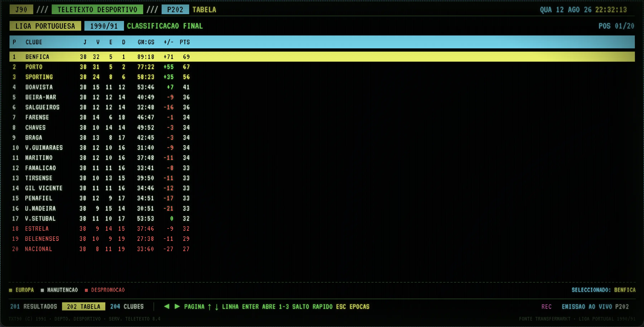Click the GM:GS column header

pyautogui.click(x=146, y=42)
